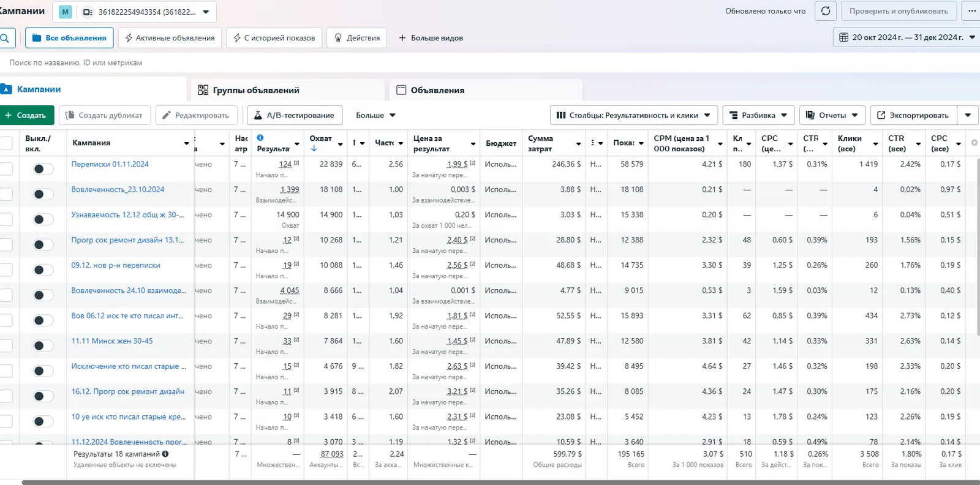Click the search field 'Поиск по названию, ID или метрикам'

(245, 62)
